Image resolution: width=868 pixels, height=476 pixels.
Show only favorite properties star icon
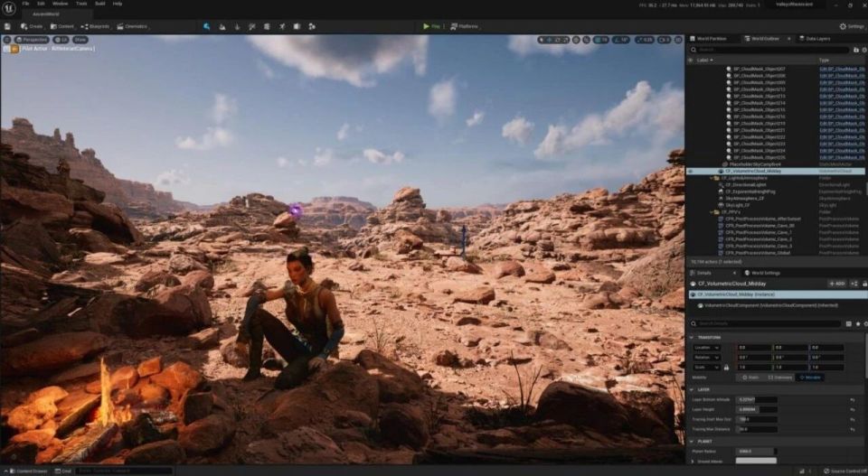point(858,324)
